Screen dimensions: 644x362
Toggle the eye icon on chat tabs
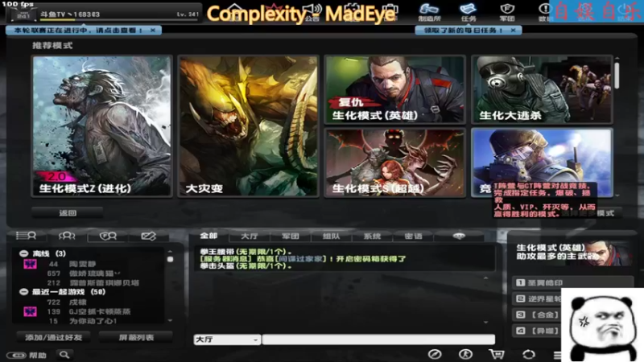coord(459,236)
